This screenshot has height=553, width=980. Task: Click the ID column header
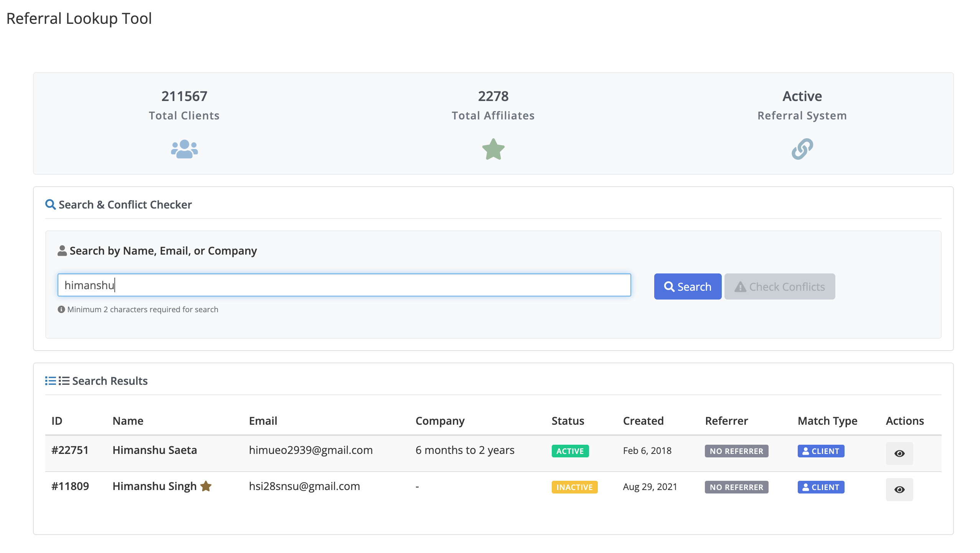click(x=57, y=421)
